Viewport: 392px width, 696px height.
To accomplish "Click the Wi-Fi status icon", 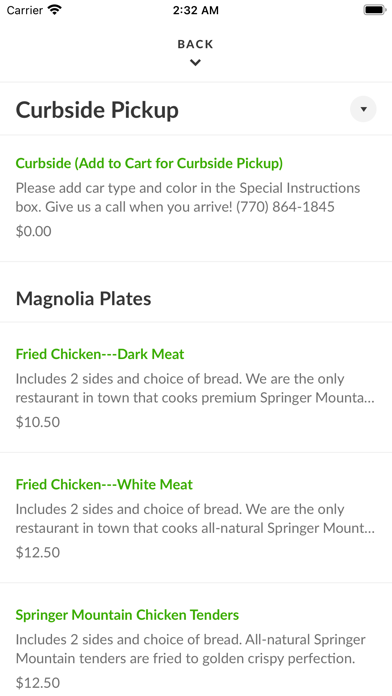I will click(x=55, y=10).
